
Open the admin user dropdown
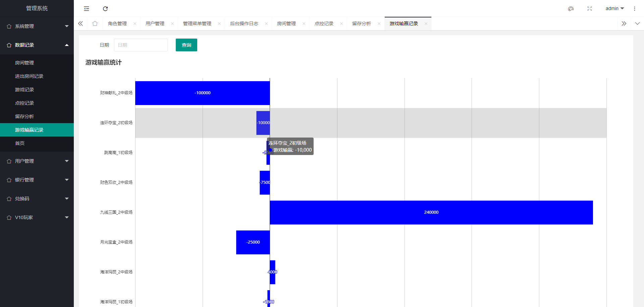[x=615, y=8]
